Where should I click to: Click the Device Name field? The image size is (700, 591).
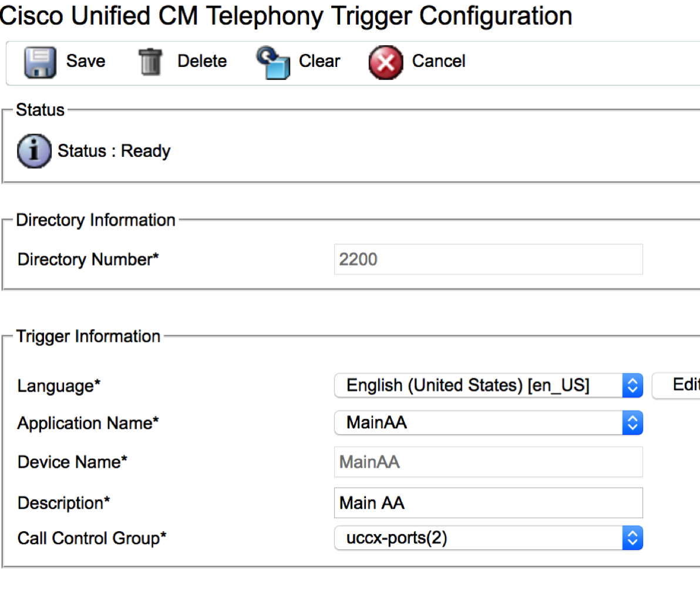[488, 462]
